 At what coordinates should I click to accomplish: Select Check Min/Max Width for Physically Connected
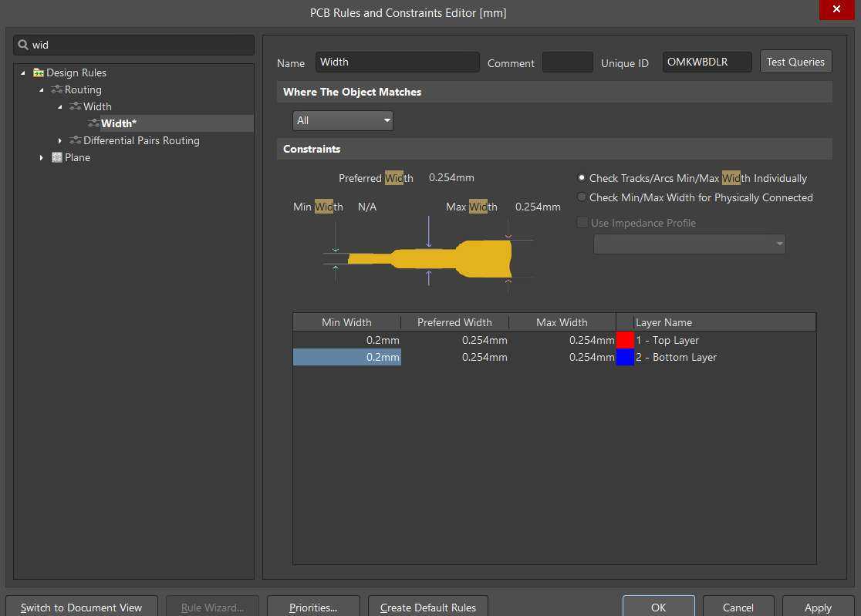(581, 197)
